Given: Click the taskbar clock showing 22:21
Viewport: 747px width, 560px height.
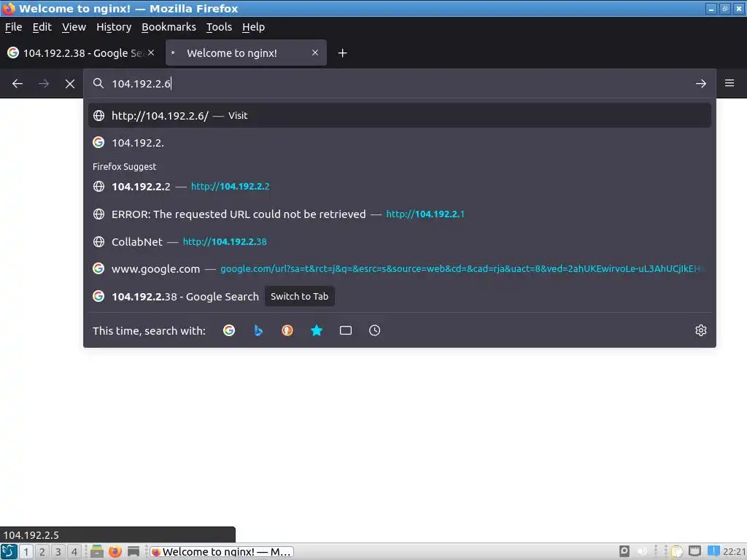Looking at the screenshot, I should tap(734, 552).
